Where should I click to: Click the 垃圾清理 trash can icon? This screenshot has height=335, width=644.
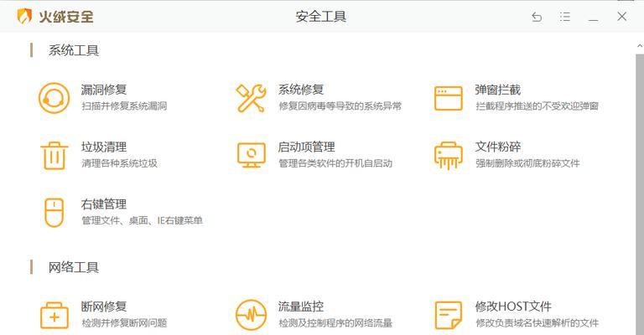55,156
